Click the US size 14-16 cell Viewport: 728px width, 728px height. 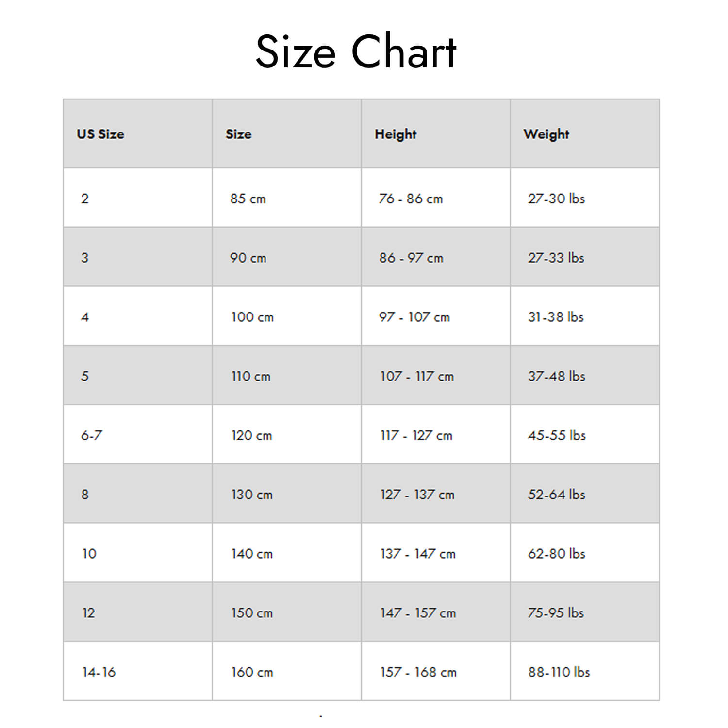(x=138, y=672)
